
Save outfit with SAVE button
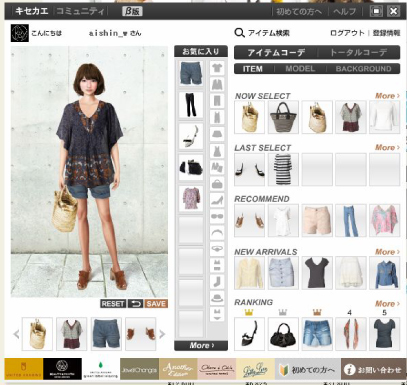coord(156,304)
